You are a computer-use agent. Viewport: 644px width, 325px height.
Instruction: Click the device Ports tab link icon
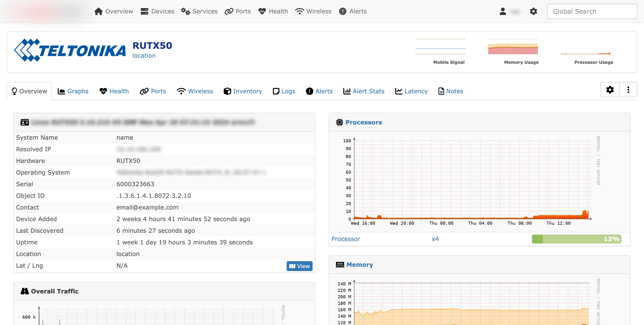144,91
